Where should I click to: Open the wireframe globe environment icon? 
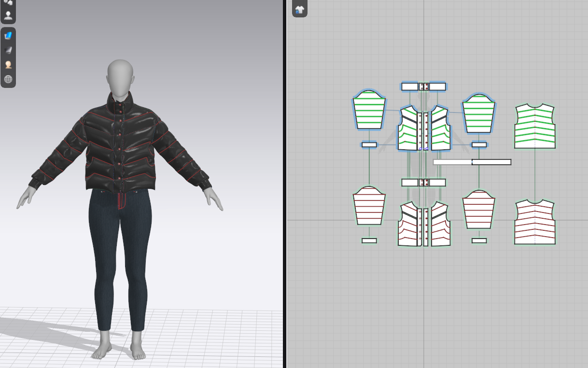[8, 79]
